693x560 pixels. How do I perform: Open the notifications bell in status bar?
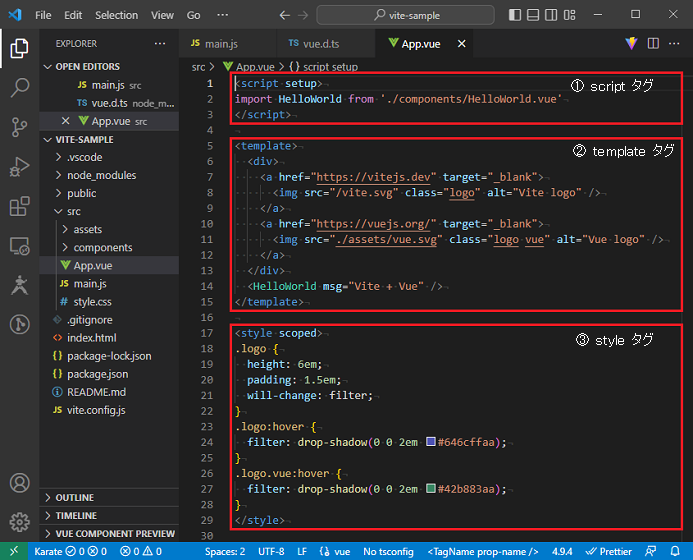point(675,551)
